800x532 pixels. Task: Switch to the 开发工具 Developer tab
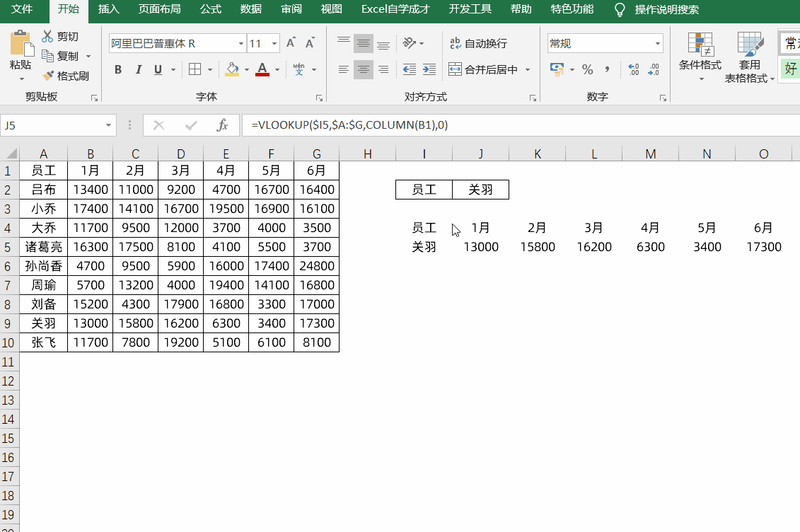[470, 9]
